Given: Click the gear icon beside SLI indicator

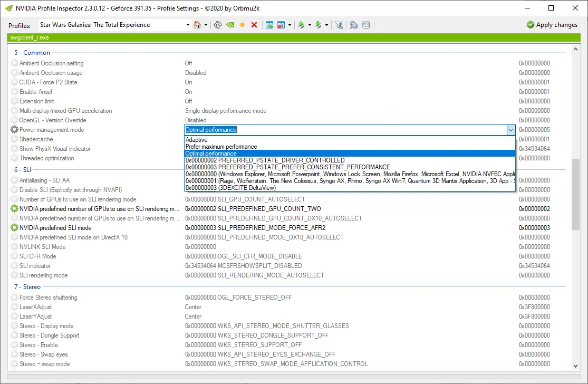Looking at the screenshot, I should [14, 266].
